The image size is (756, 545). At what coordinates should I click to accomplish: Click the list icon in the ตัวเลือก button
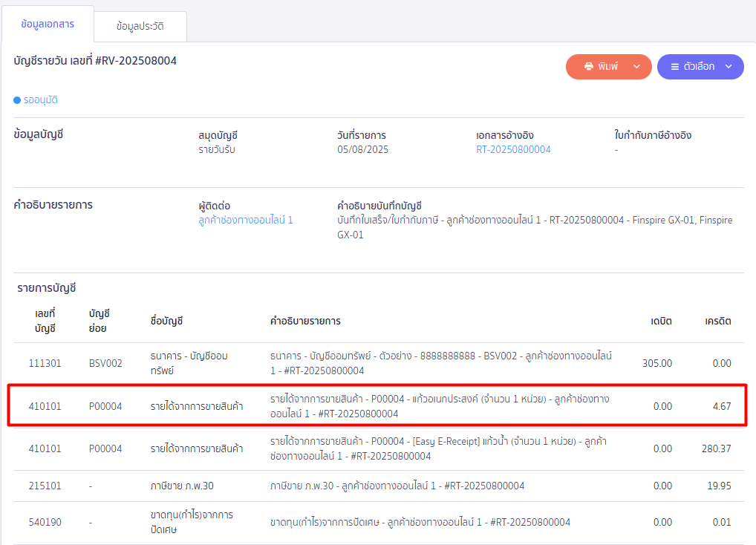pyautogui.click(x=674, y=67)
